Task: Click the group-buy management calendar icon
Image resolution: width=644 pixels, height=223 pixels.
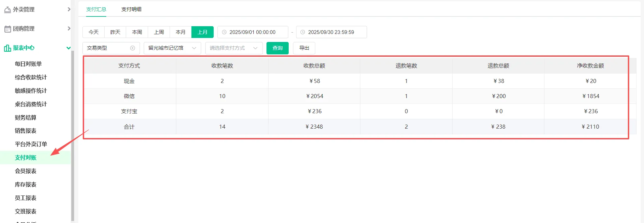Action: coord(7,29)
